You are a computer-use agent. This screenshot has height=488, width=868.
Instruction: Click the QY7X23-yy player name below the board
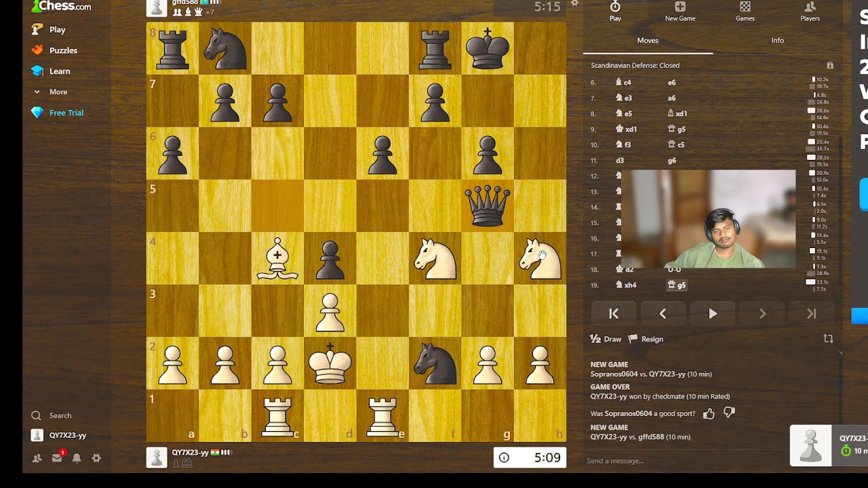point(190,452)
